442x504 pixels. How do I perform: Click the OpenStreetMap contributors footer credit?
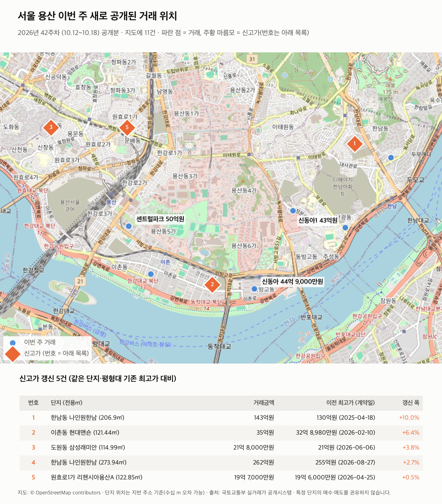(x=65, y=493)
